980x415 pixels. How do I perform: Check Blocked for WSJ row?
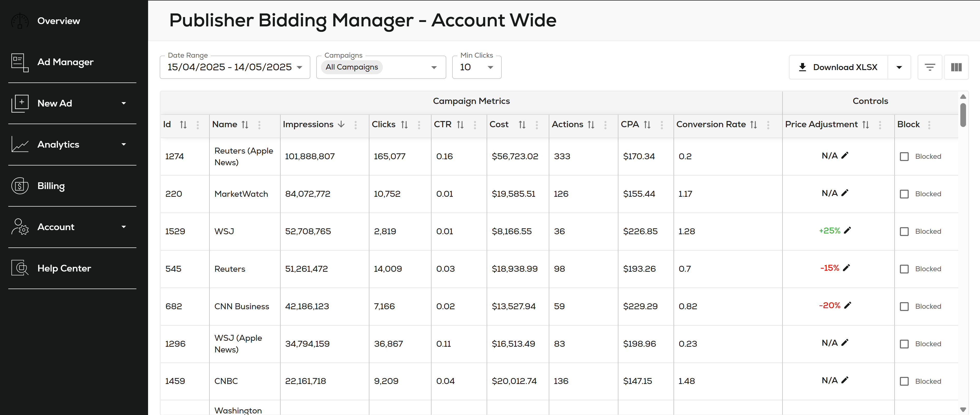[x=904, y=231]
